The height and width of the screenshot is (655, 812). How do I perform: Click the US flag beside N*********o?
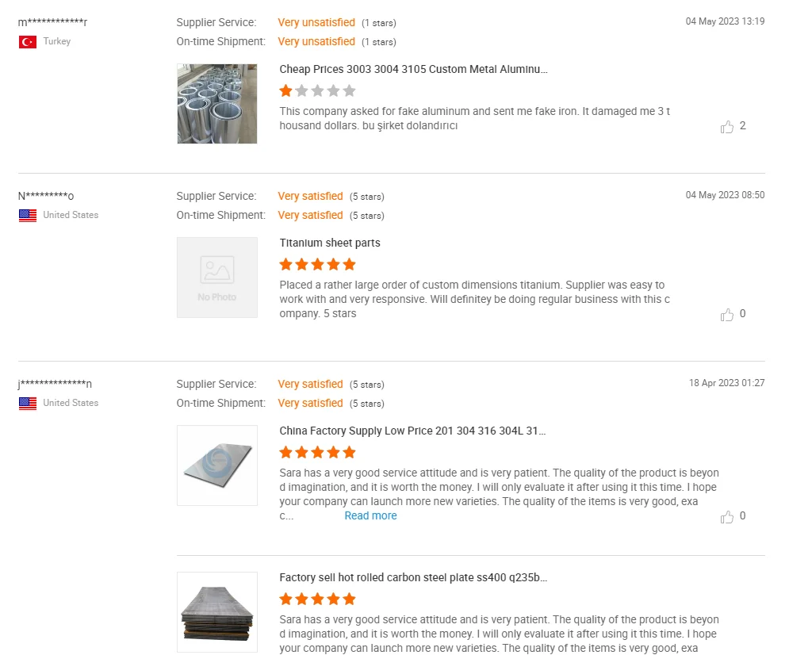pyautogui.click(x=28, y=216)
